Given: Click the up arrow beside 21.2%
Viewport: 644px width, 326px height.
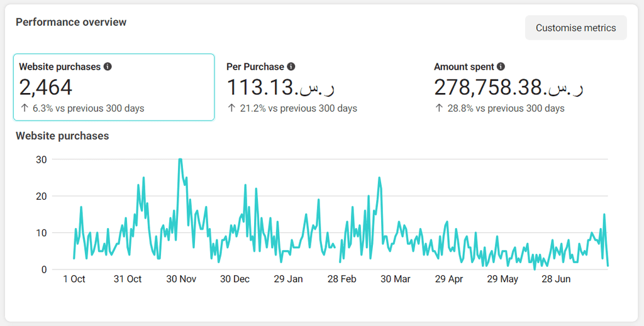Looking at the screenshot, I should [231, 108].
